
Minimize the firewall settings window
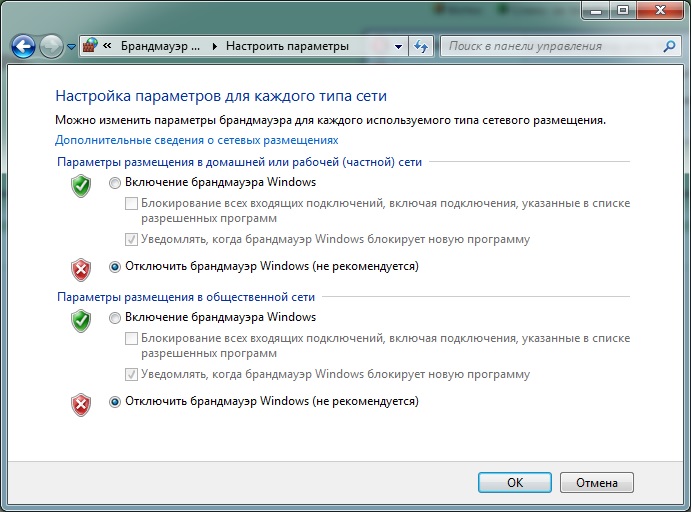[x=596, y=10]
